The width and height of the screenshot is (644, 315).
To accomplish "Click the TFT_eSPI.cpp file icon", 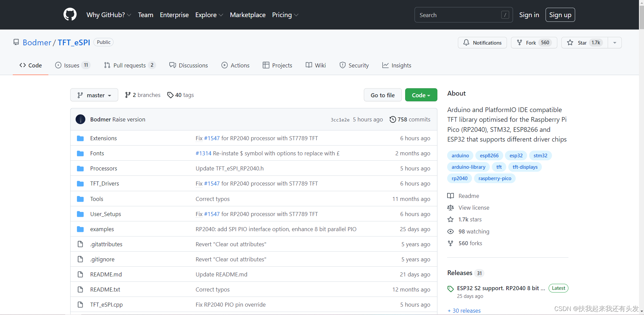I will [80, 305].
